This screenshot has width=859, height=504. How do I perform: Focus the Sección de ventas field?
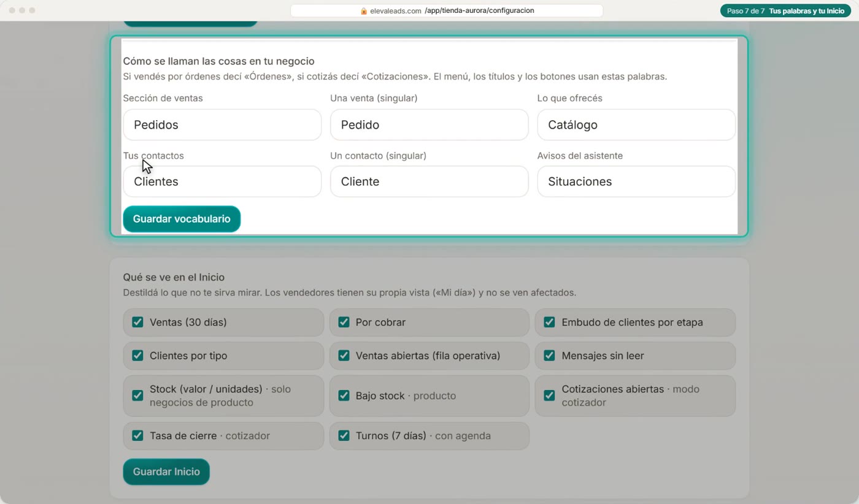click(222, 125)
